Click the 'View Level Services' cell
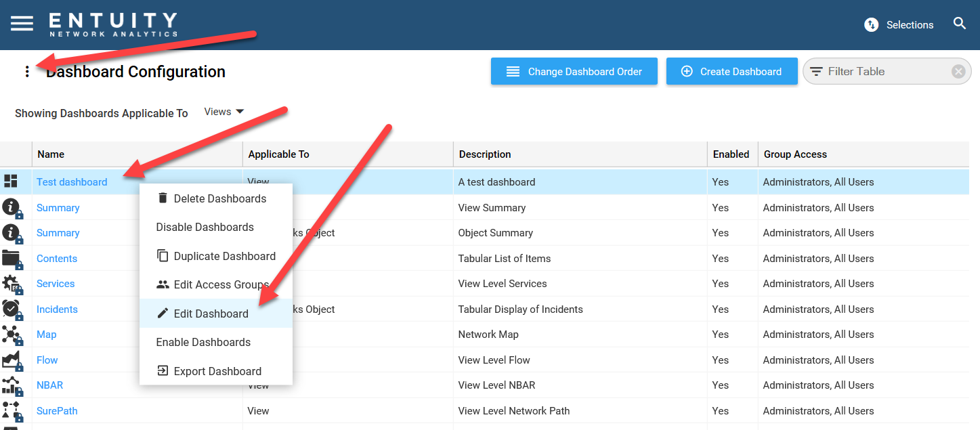Screen dimensions: 980x430 [x=580, y=284]
